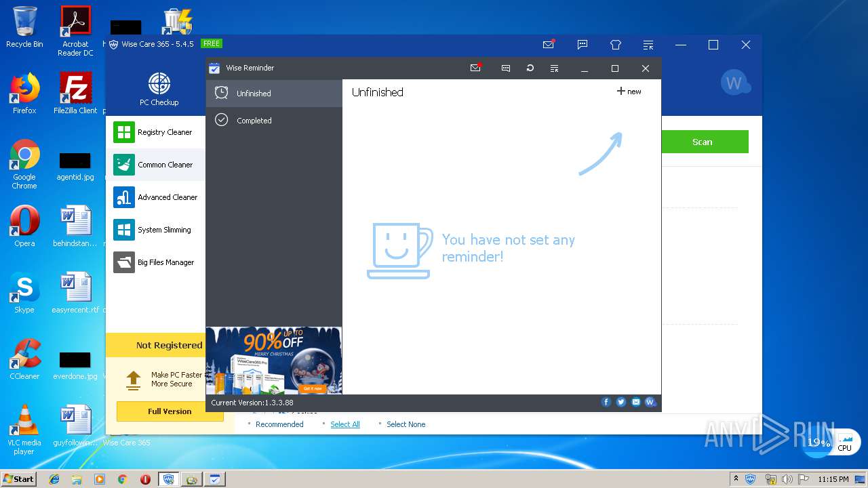Select the PC Checkup icon
Viewport: 868px width, 488px height.
point(159,89)
